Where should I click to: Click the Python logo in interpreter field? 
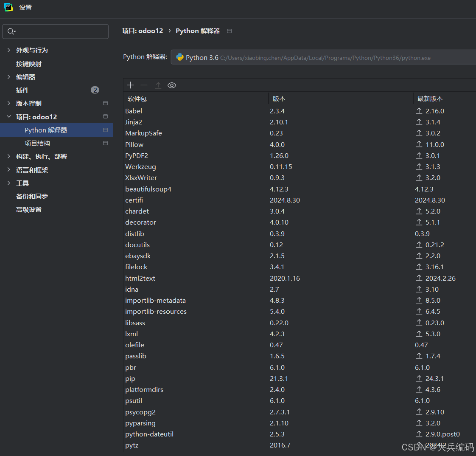[x=180, y=57]
